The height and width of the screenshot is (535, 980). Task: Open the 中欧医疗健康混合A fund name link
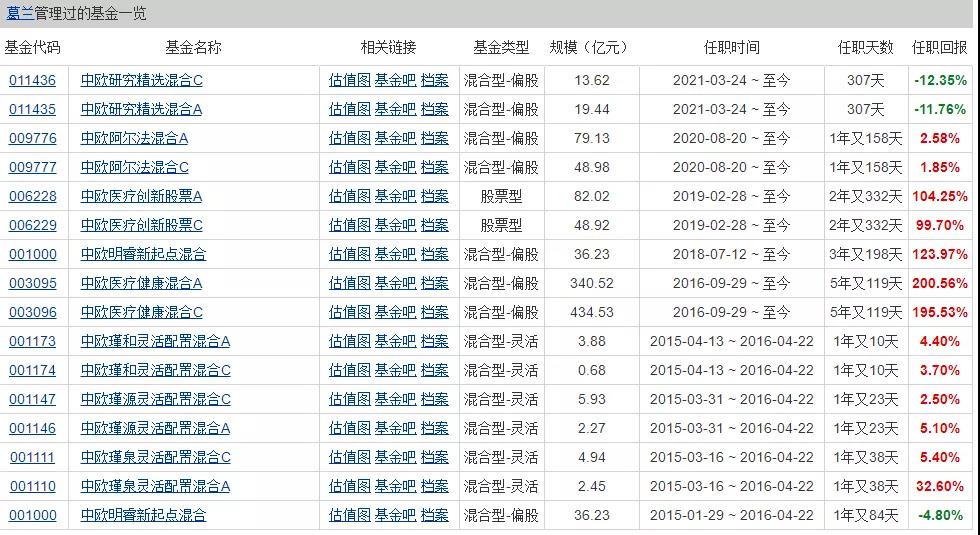point(142,283)
